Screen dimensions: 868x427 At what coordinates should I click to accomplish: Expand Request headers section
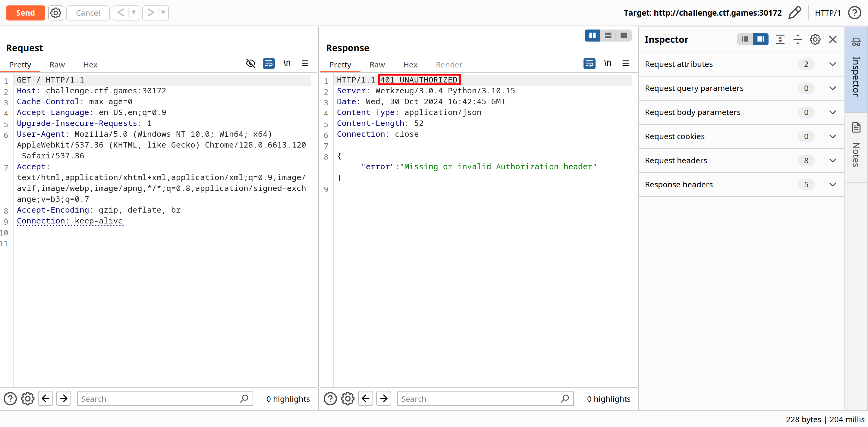tap(833, 161)
